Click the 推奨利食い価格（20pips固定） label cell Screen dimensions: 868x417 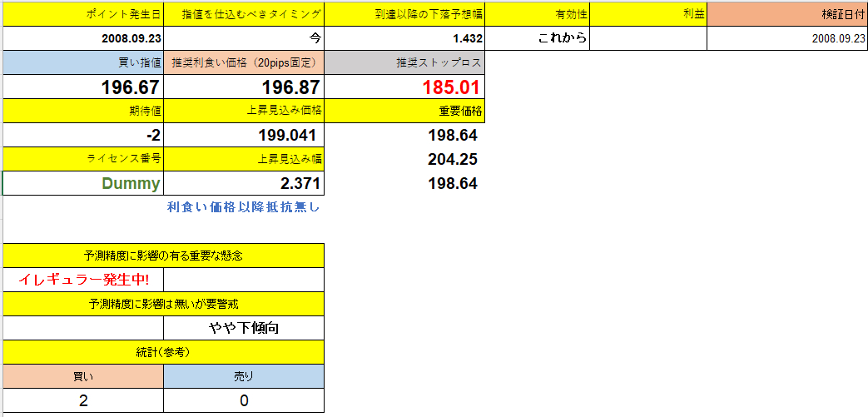(244, 62)
